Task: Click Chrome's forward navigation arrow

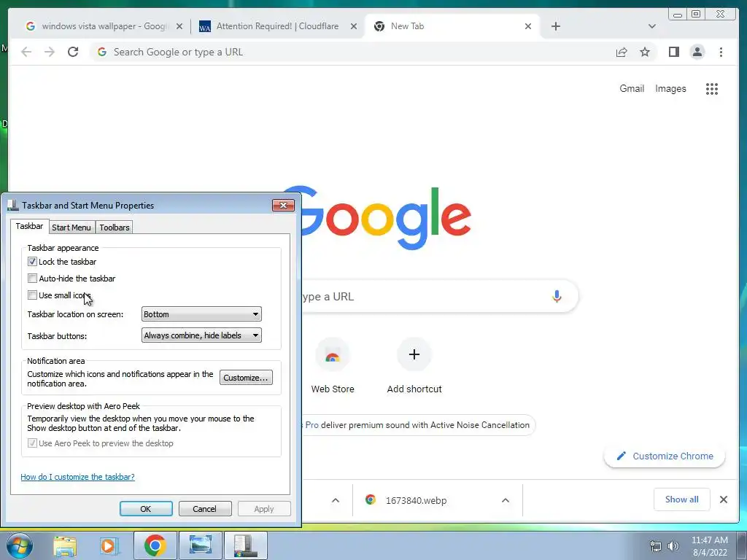Action: pyautogui.click(x=50, y=52)
